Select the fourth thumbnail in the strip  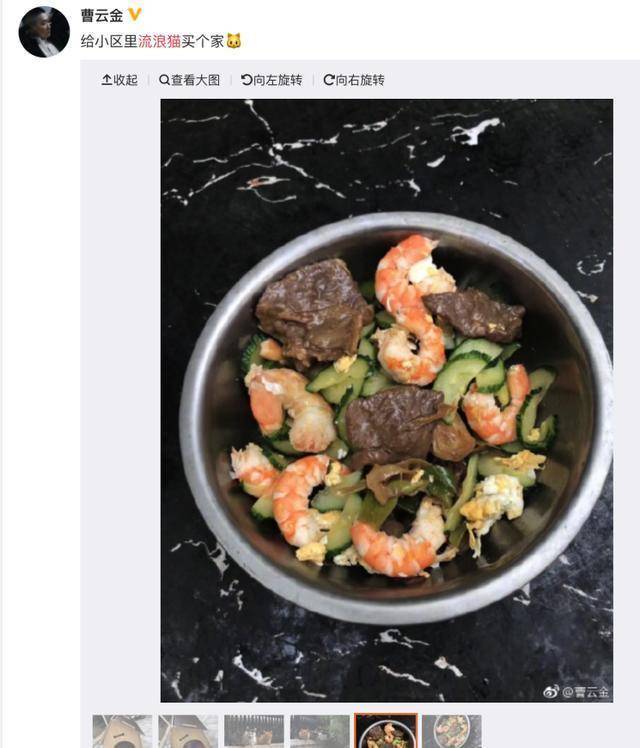pyautogui.click(x=320, y=731)
